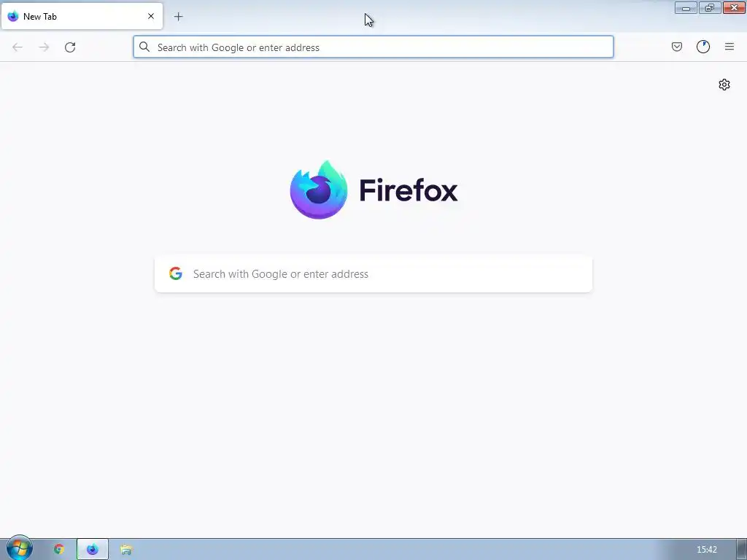
Task: Go forward one page
Action: point(44,47)
